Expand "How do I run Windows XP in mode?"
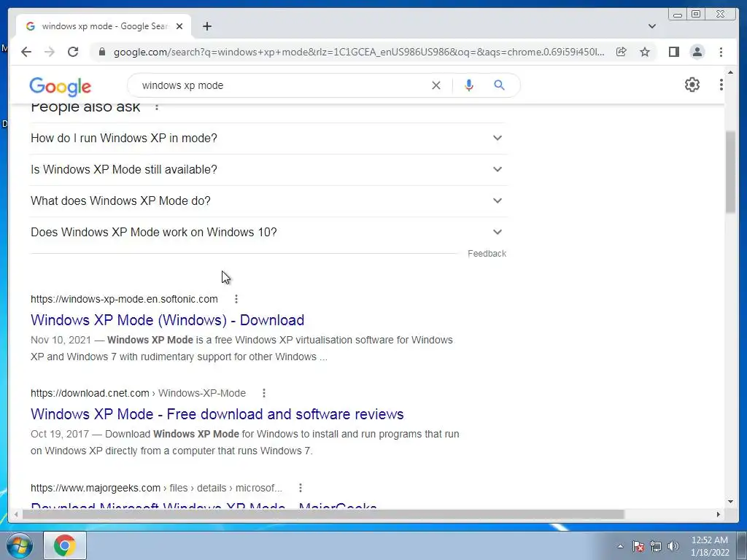This screenshot has height=560, width=747. pyautogui.click(x=268, y=138)
